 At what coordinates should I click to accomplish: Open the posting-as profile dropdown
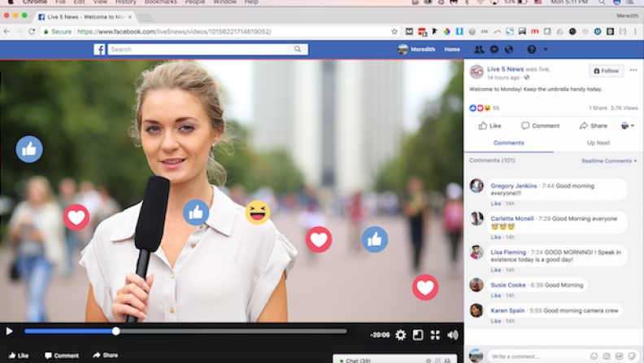coord(628,126)
